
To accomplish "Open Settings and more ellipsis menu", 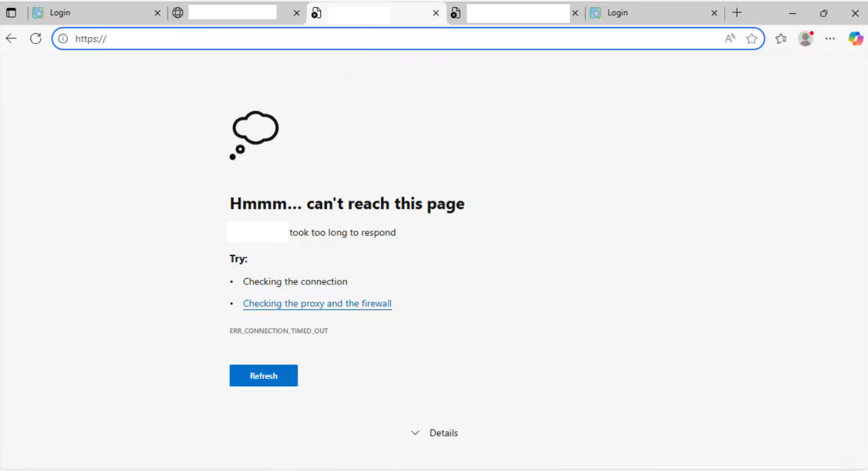I will pyautogui.click(x=830, y=39).
